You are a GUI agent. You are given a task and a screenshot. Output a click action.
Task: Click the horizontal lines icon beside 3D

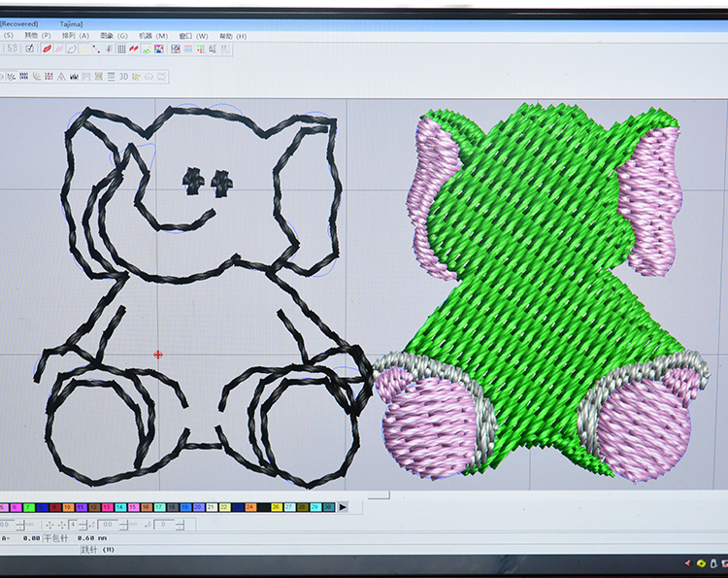111,76
